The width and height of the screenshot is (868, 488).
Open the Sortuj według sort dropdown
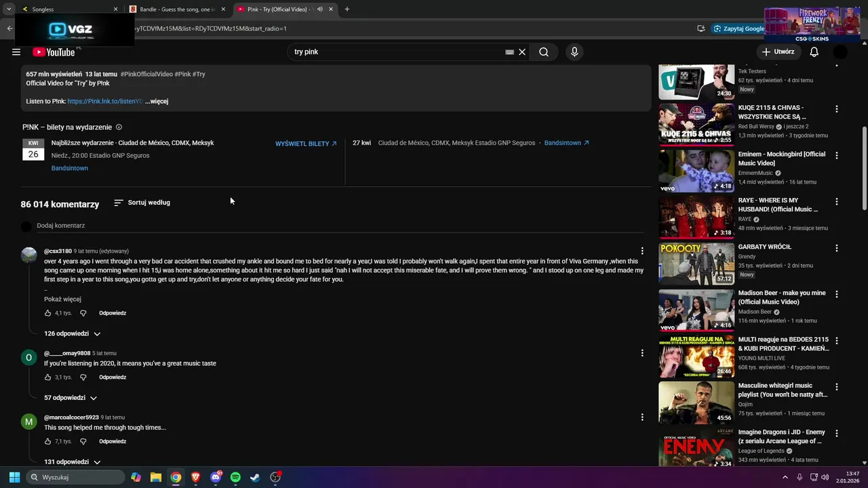142,203
